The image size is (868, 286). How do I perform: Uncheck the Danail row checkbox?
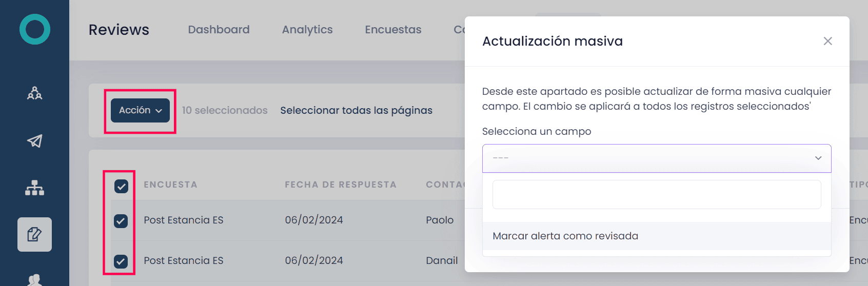click(x=121, y=261)
